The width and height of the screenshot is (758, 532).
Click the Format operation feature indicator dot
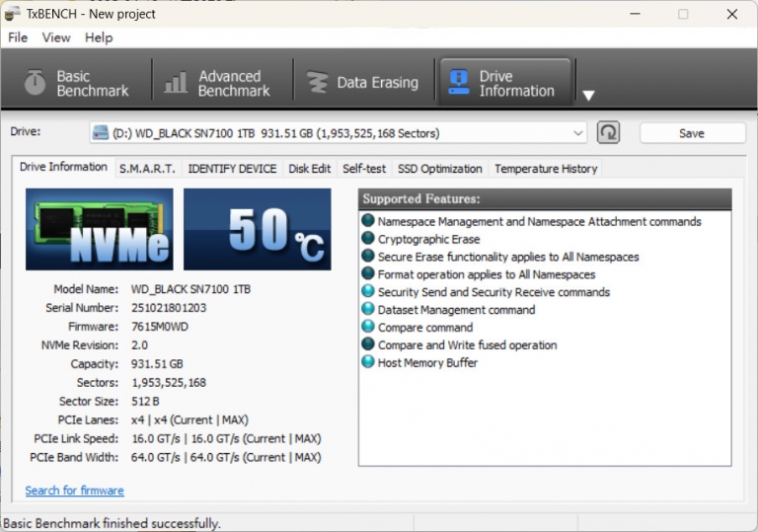click(368, 273)
